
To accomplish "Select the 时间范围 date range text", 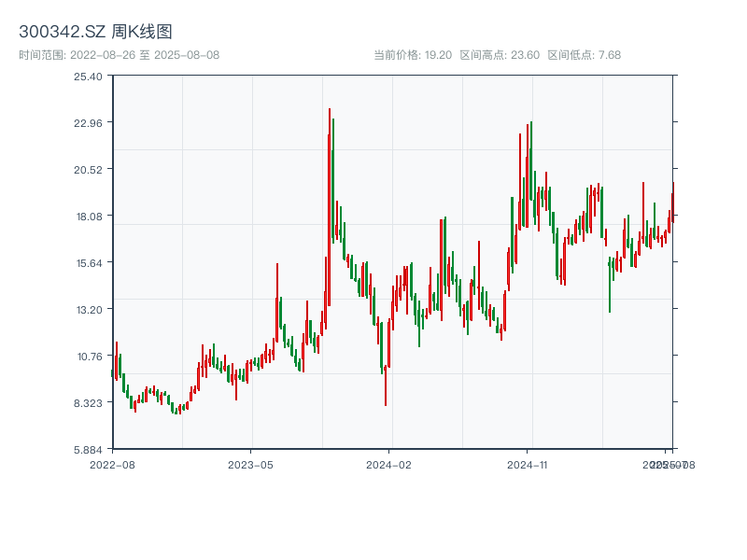I will (119, 55).
